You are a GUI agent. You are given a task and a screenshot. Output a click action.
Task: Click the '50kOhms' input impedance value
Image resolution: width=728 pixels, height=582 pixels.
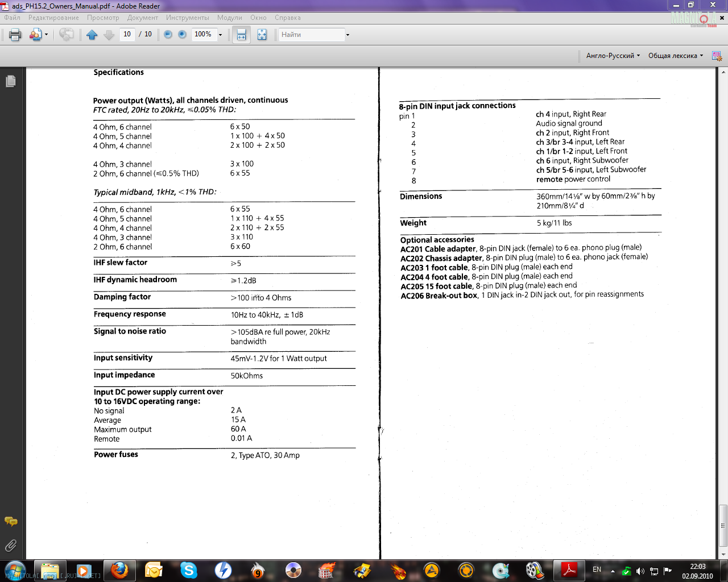247,376
